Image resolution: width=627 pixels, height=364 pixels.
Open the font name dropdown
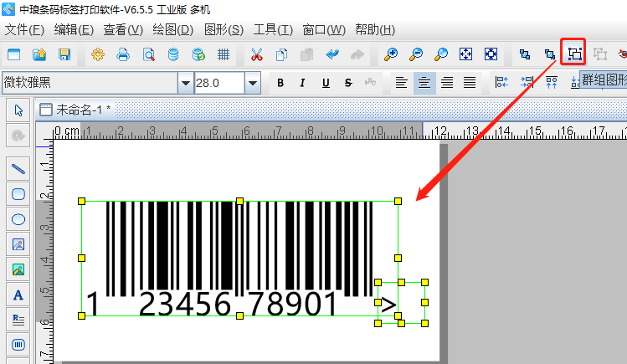click(x=185, y=83)
